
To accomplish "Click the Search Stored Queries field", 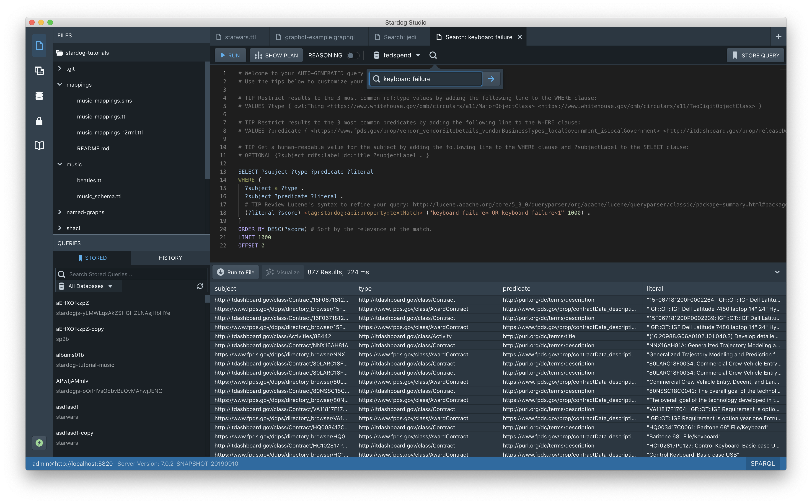I will coord(133,274).
